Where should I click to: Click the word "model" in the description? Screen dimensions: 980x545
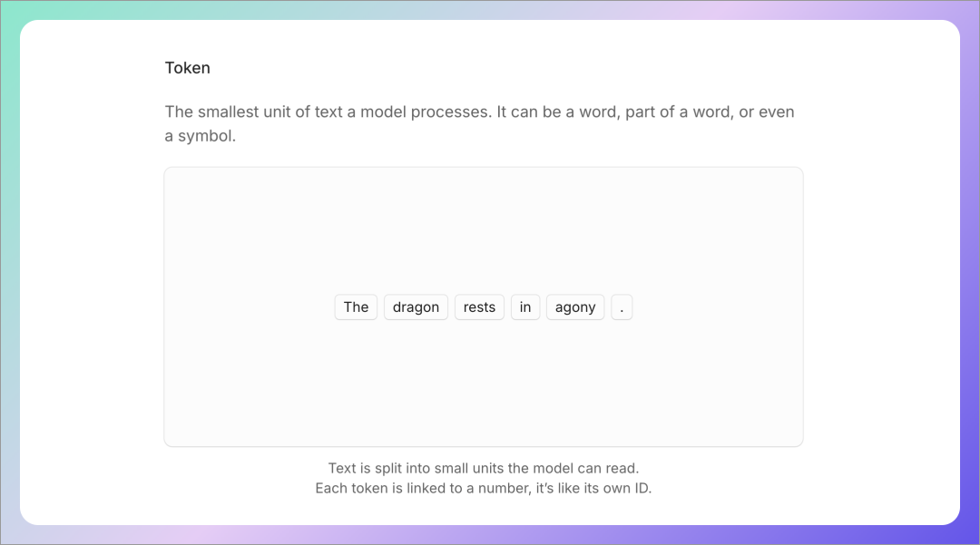coord(383,112)
